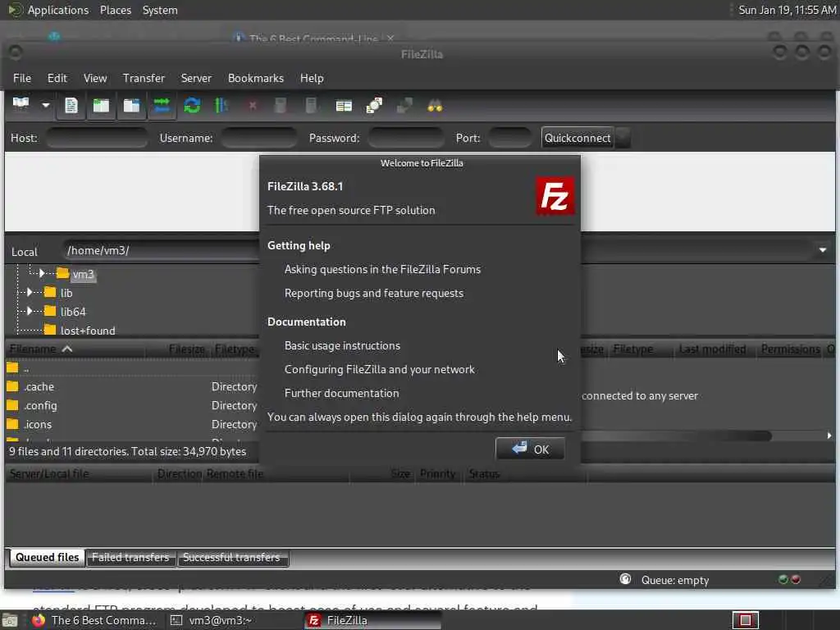Screen dimensions: 840x630
Task: Open the Transfer menu
Action: [144, 78]
